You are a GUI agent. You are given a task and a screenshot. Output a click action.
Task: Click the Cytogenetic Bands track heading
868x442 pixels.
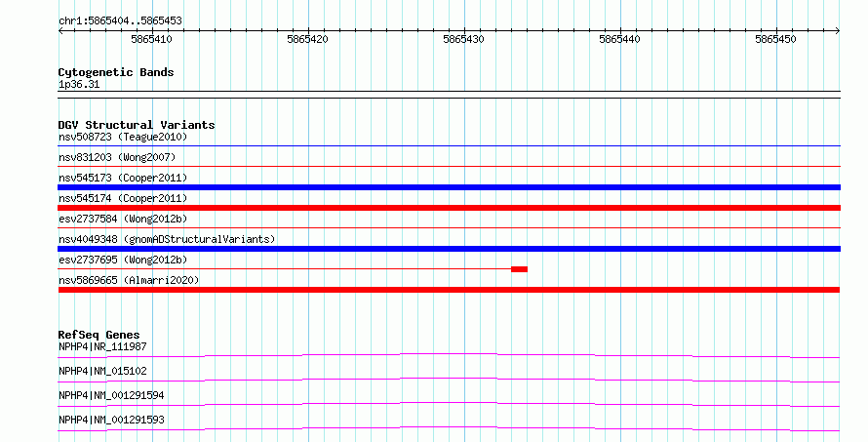coord(116,72)
